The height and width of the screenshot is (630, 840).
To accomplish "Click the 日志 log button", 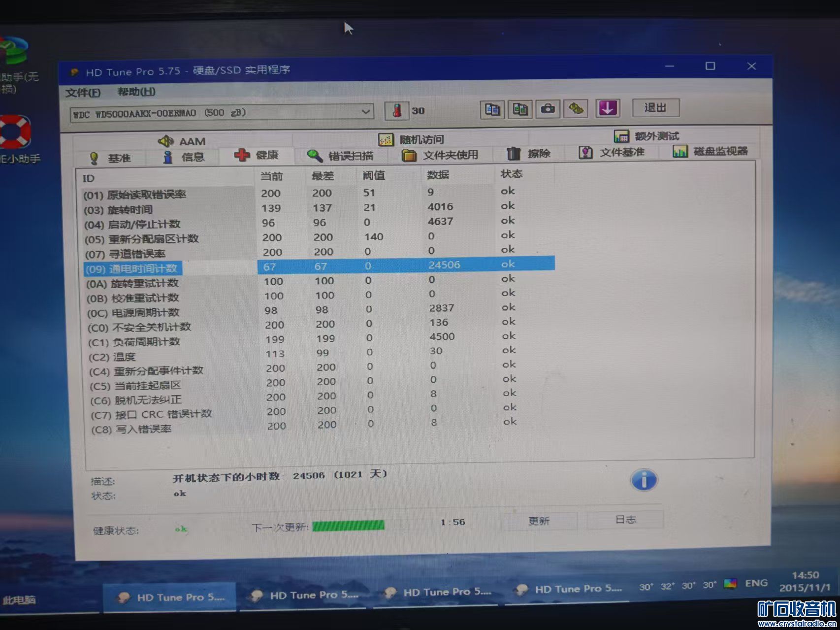I will pos(625,520).
